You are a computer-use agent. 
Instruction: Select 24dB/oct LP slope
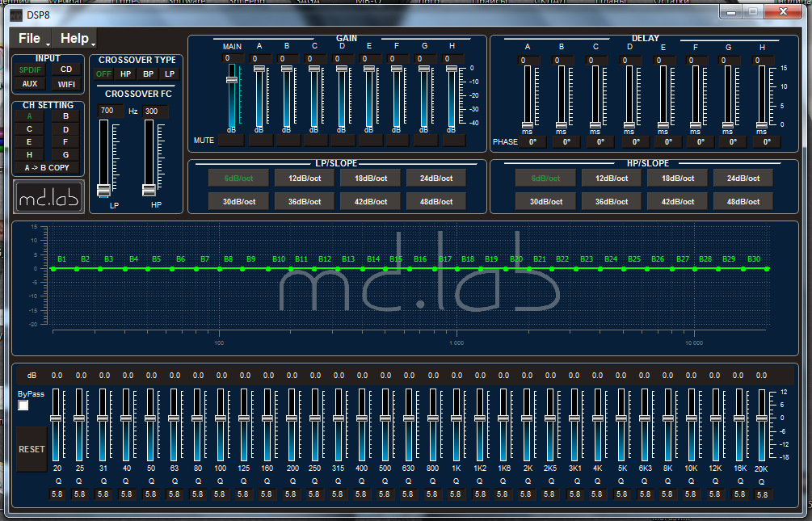coord(436,179)
